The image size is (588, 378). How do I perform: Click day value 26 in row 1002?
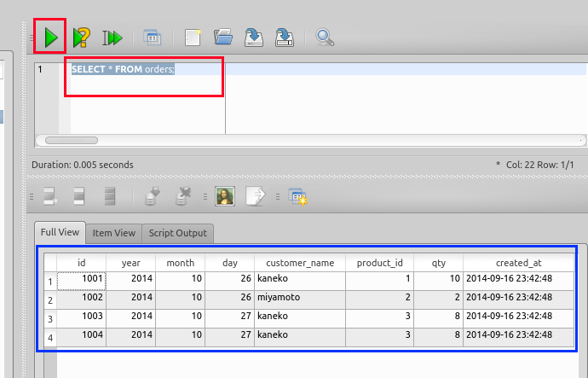point(230,299)
